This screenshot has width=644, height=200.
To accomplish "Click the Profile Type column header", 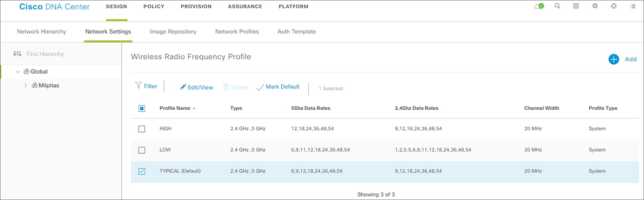I will coord(603,108).
